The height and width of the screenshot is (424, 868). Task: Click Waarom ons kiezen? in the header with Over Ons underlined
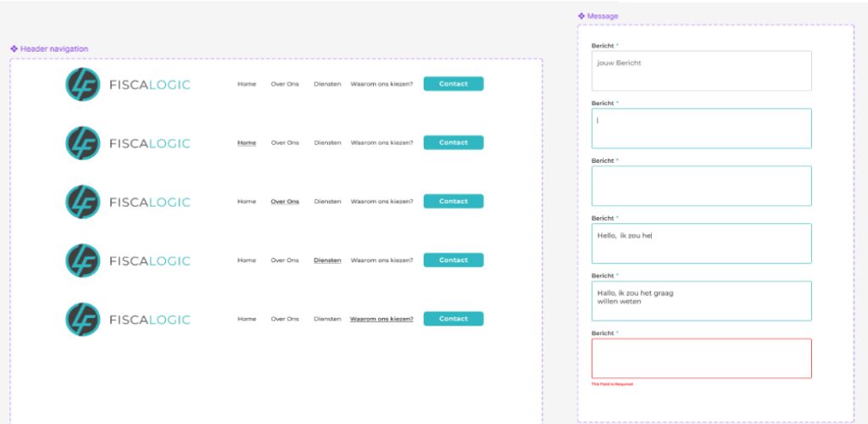tap(381, 202)
